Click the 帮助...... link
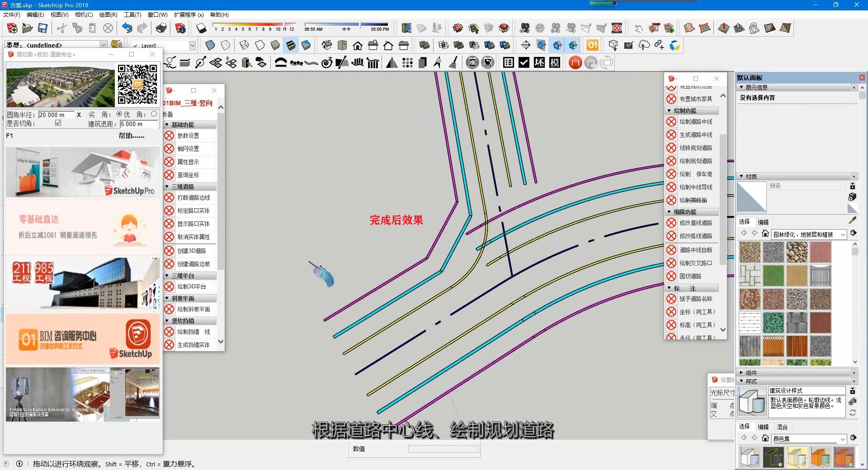The height and width of the screenshot is (470, 868). pos(132,136)
